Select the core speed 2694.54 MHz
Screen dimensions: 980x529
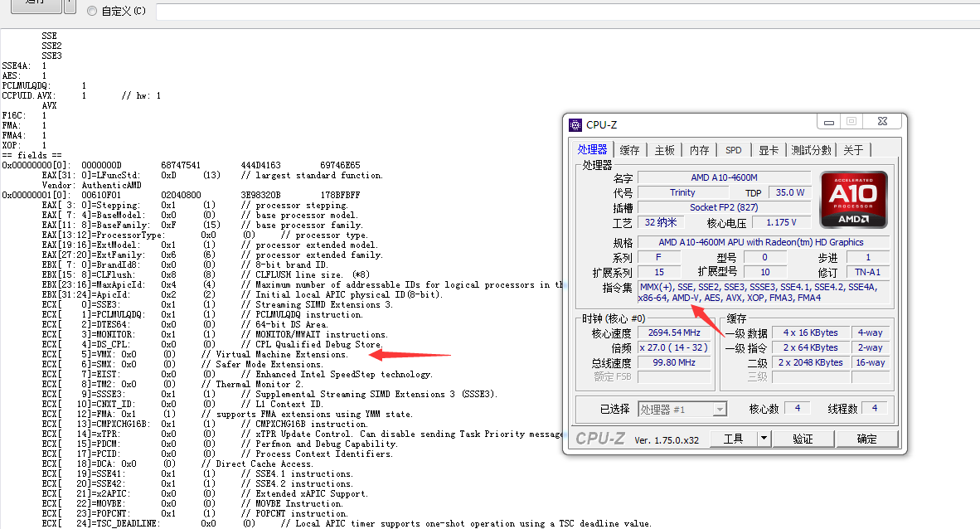point(674,333)
